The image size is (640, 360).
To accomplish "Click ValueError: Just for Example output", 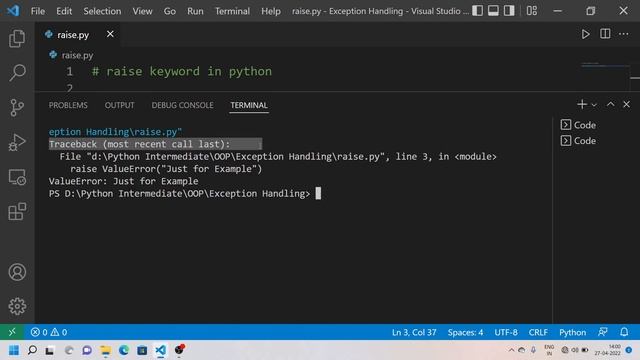I will [x=123, y=181].
